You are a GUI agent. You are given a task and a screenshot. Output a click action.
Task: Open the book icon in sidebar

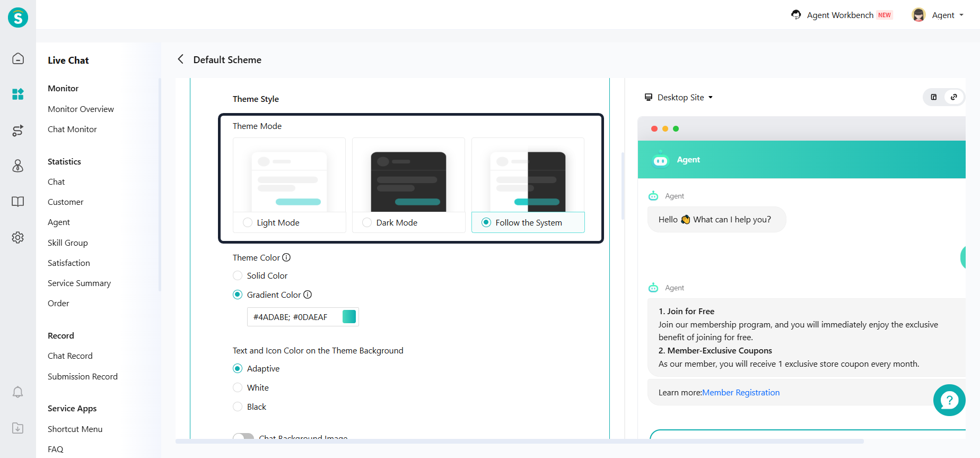pyautogui.click(x=18, y=202)
